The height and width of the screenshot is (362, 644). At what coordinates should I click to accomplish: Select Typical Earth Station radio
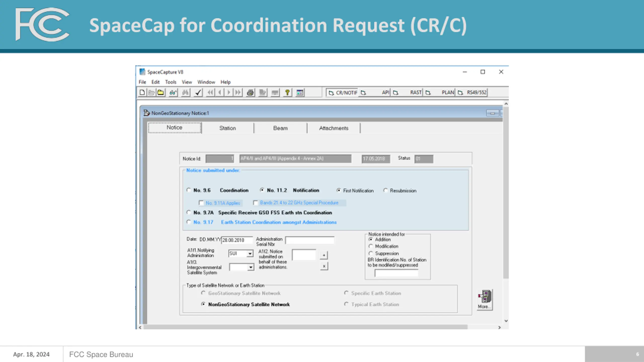click(x=346, y=304)
